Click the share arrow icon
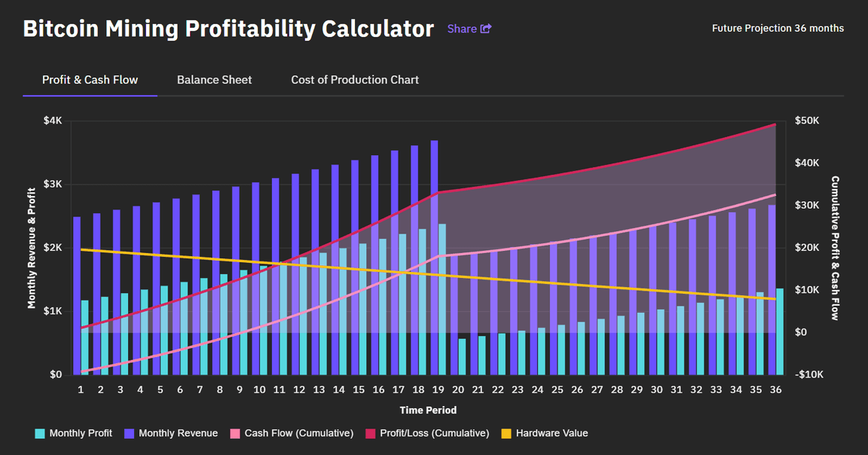 (485, 28)
